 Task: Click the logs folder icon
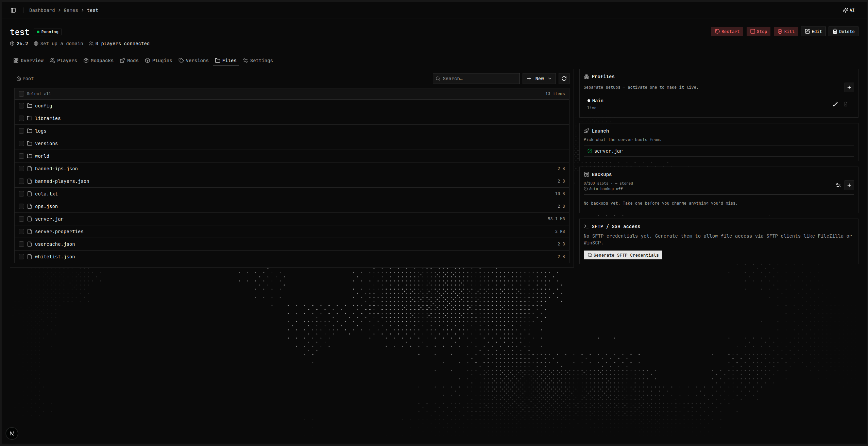[x=30, y=131]
